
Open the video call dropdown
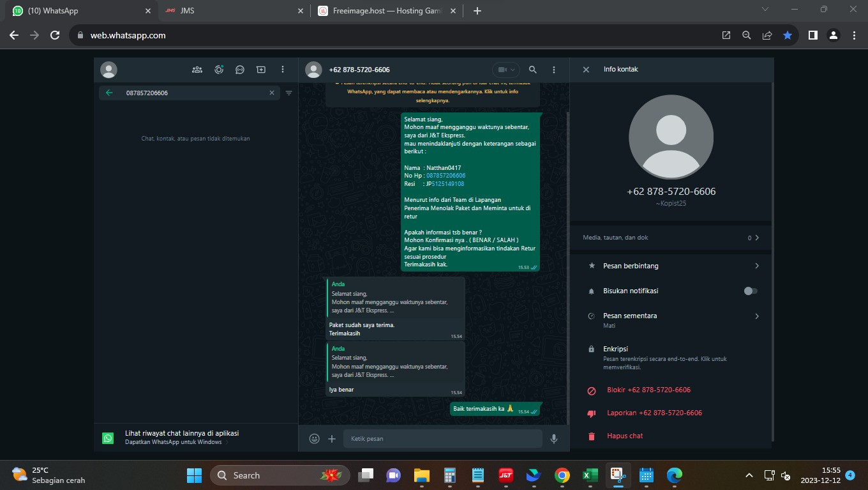505,70
